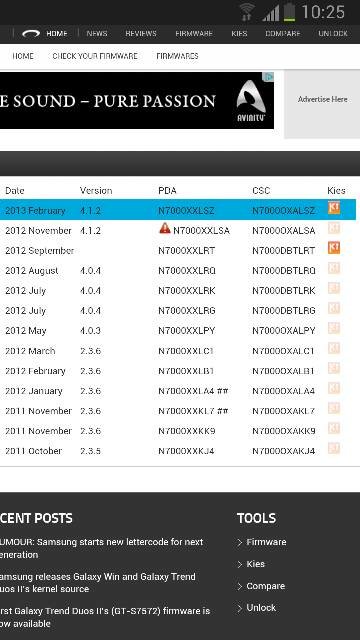
Task: Select CSC N7000OXALSZ cell
Action: pos(284,211)
